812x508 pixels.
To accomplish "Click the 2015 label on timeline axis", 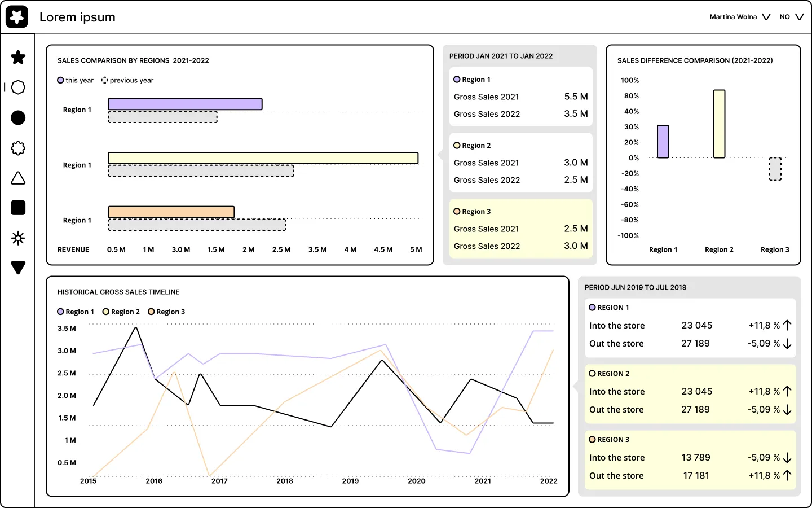I will click(x=89, y=481).
